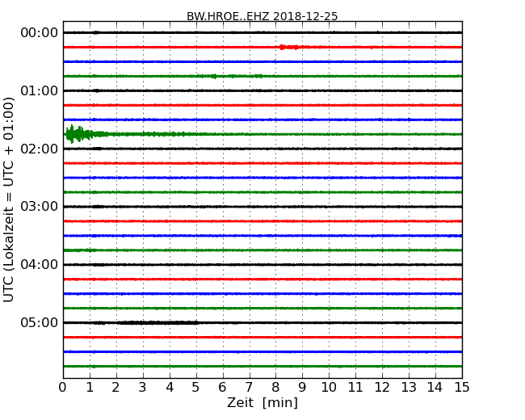Image resolution: width=525 pixels, height=420 pixels.
Task: Click the x-axis tick label 12
Action: click(x=382, y=388)
